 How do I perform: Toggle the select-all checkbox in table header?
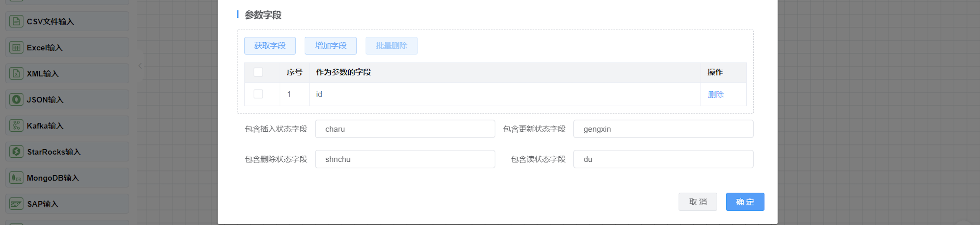258,72
